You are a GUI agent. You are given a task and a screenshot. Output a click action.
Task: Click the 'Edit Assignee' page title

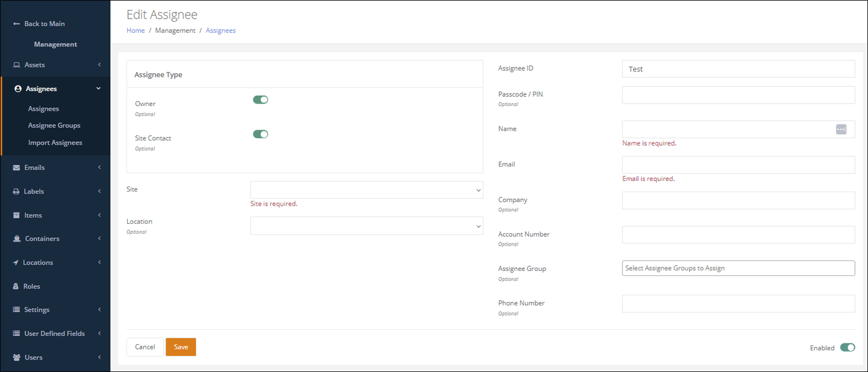pyautogui.click(x=162, y=14)
